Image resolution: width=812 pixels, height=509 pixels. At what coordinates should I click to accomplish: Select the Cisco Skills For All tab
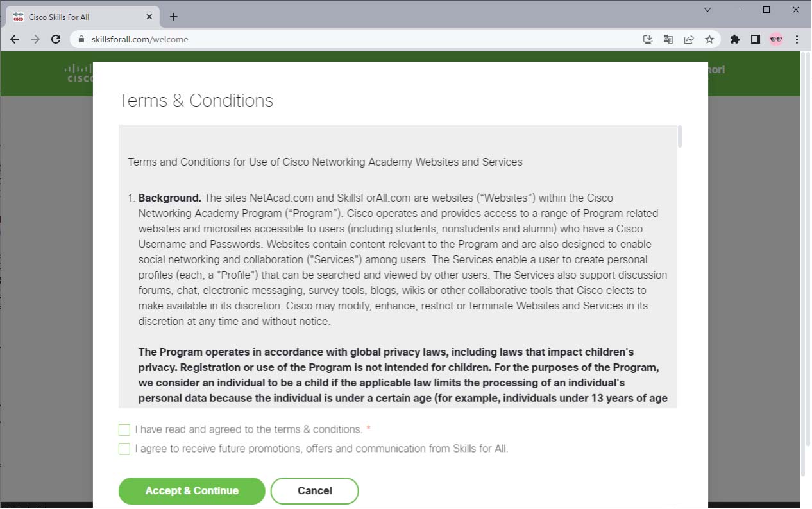point(77,17)
